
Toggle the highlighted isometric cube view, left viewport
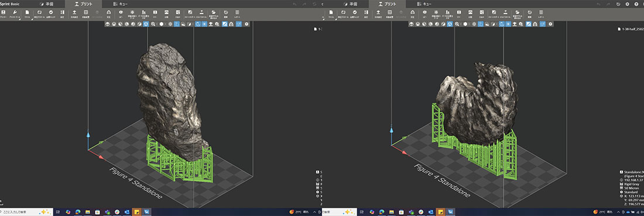[x=146, y=24]
